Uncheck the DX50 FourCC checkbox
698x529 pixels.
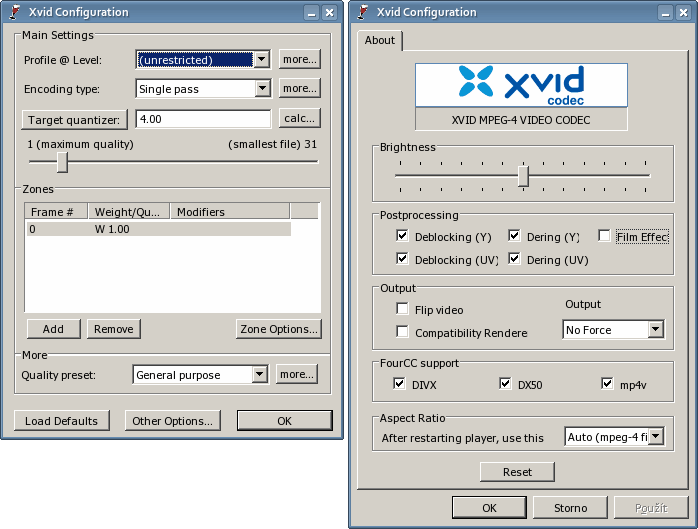coord(505,383)
